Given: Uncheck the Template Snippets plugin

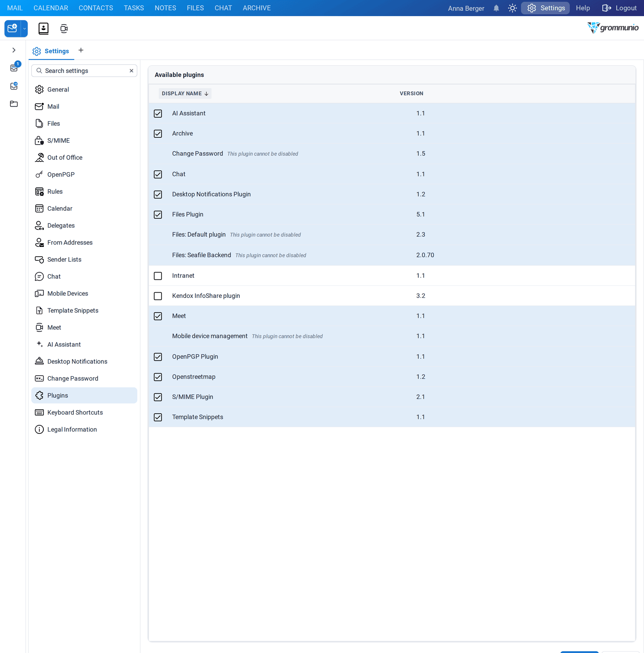Looking at the screenshot, I should pos(158,417).
